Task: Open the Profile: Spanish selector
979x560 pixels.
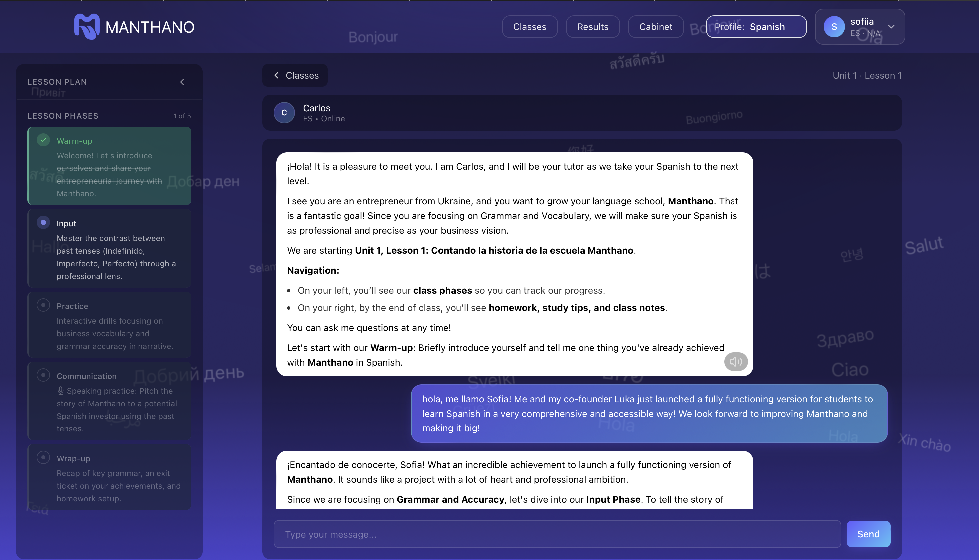Action: pyautogui.click(x=756, y=27)
